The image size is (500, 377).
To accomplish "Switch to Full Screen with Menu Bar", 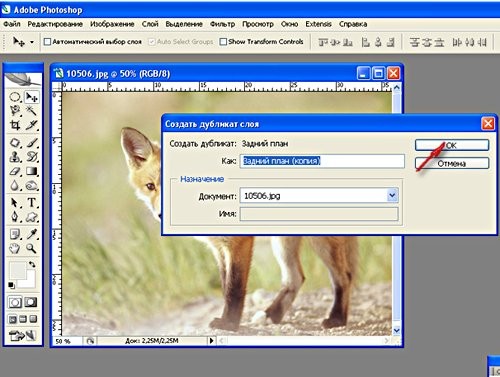I will coord(23,319).
